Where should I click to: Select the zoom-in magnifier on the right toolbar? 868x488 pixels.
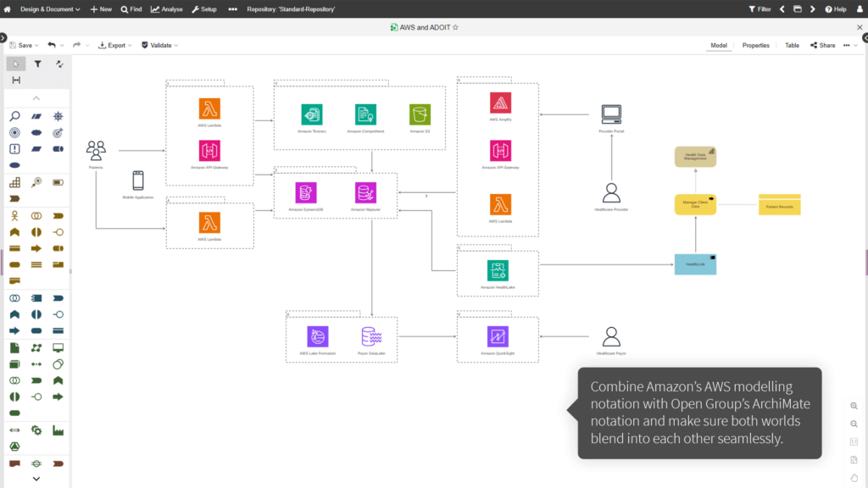tap(854, 406)
